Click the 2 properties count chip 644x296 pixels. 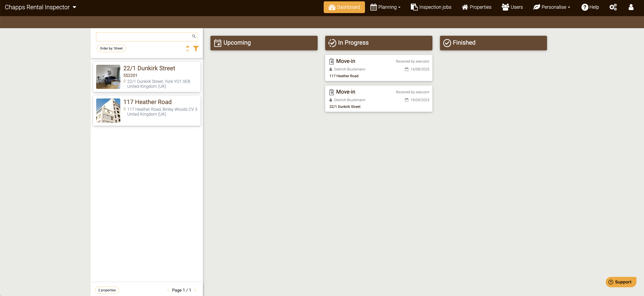tap(107, 290)
